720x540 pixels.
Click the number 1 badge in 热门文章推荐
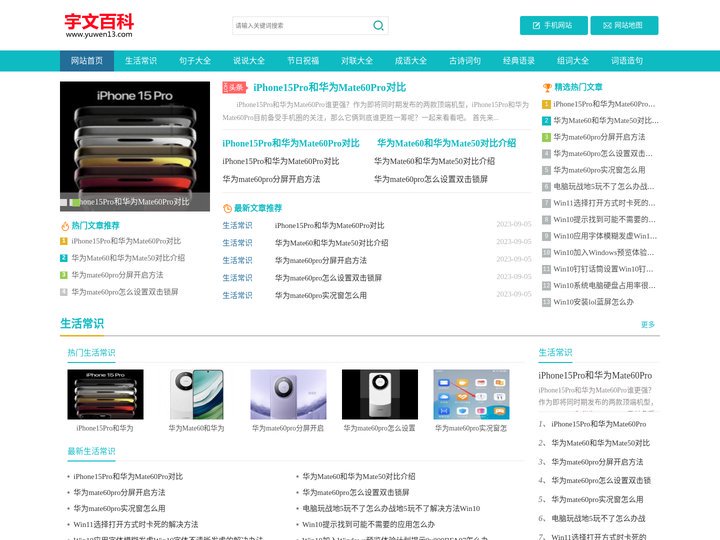(x=64, y=241)
